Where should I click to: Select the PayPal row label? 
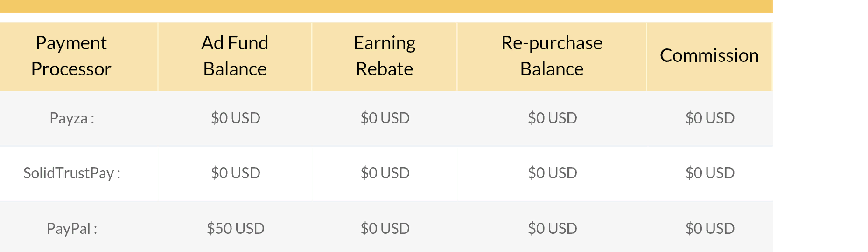(72, 229)
